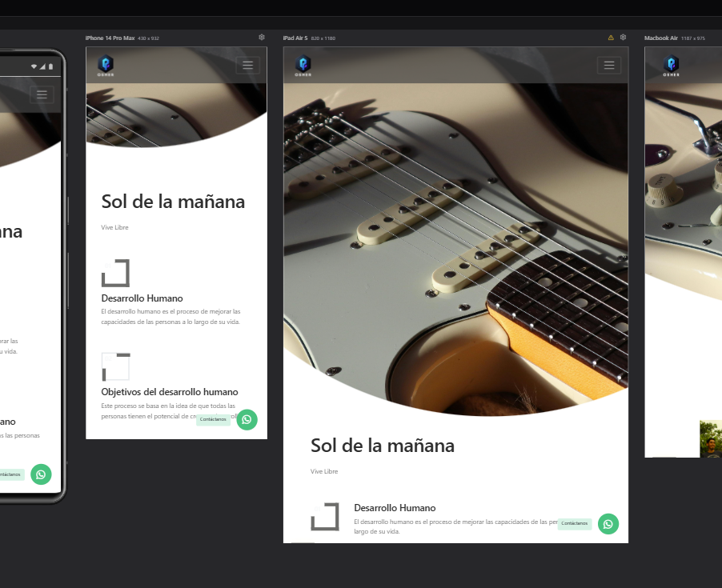
Task: Open hamburger menu in the Android phone preview
Action: [x=42, y=94]
